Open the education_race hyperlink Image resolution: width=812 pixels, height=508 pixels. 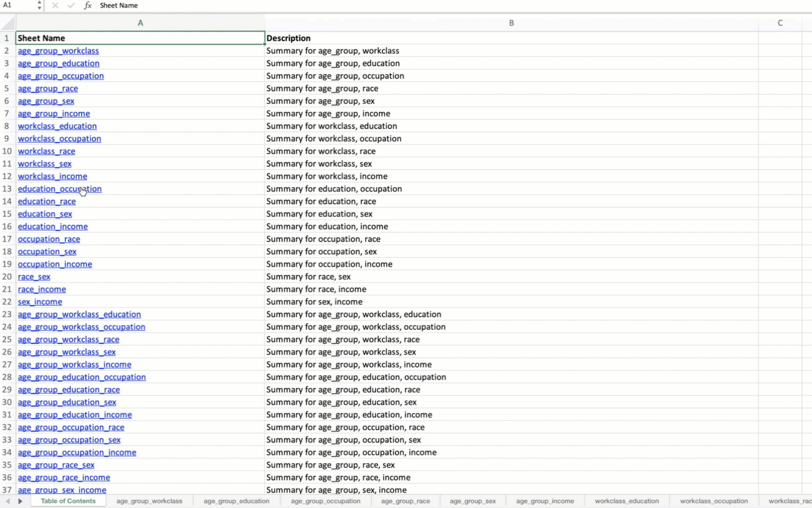47,202
